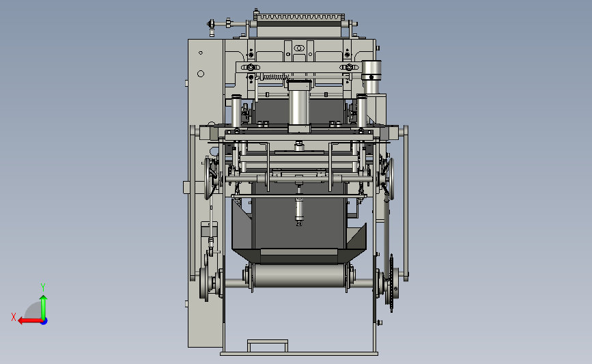The height and width of the screenshot is (364, 592).
Task: Select the small handle bracket at machine base
Action: 268,345
